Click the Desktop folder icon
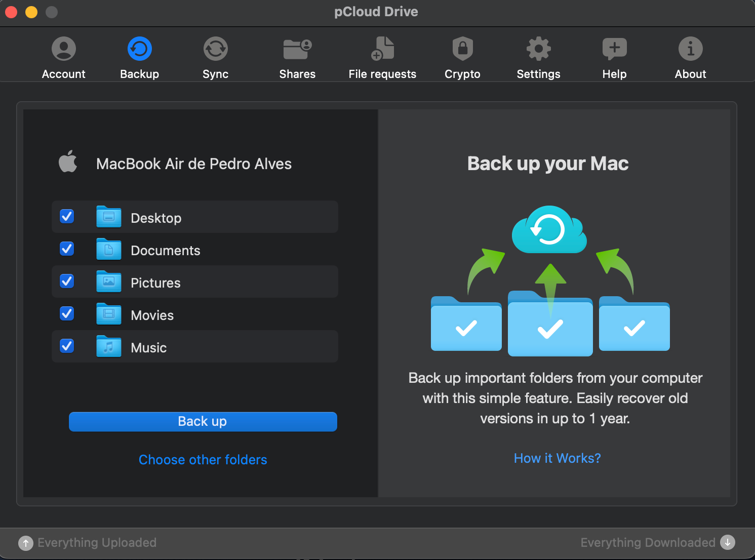Viewport: 755px width, 560px height. click(x=109, y=217)
